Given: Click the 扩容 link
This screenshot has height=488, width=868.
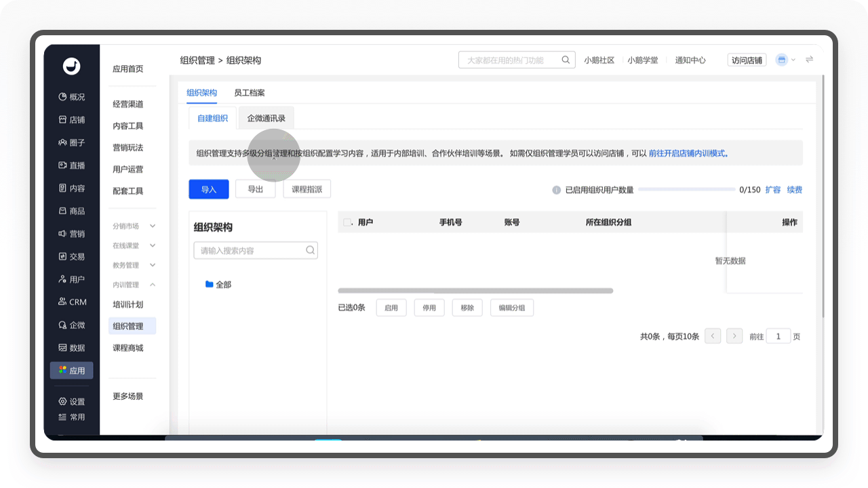Looking at the screenshot, I should [x=773, y=190].
